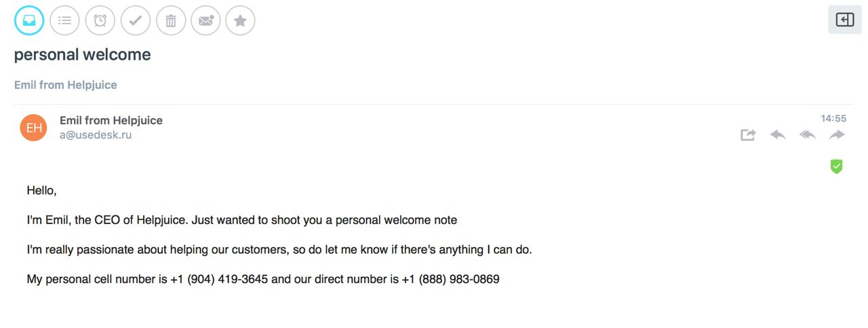
Task: Click direct number +1 (888) 983-0869
Action: [451, 279]
